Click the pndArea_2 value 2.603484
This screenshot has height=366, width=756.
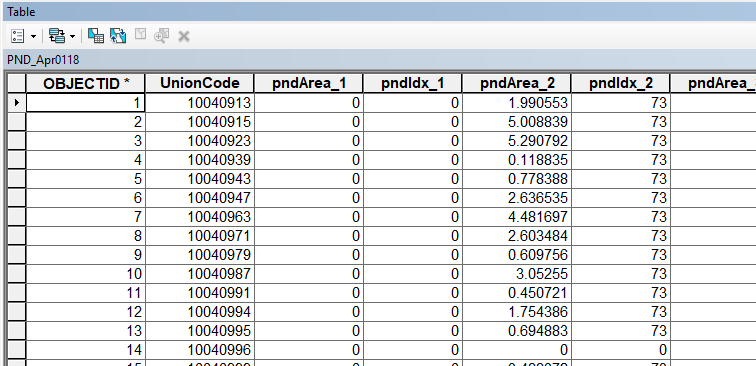click(517, 236)
